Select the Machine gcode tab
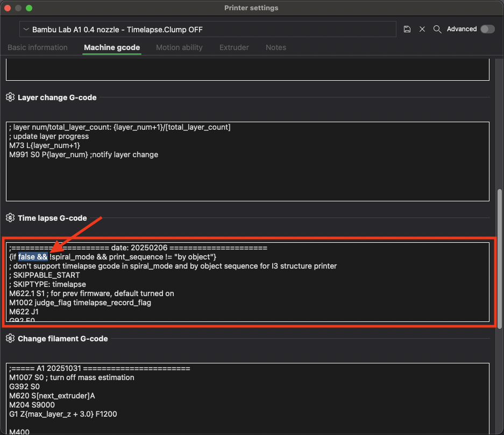The width and height of the screenshot is (504, 435). [112, 47]
